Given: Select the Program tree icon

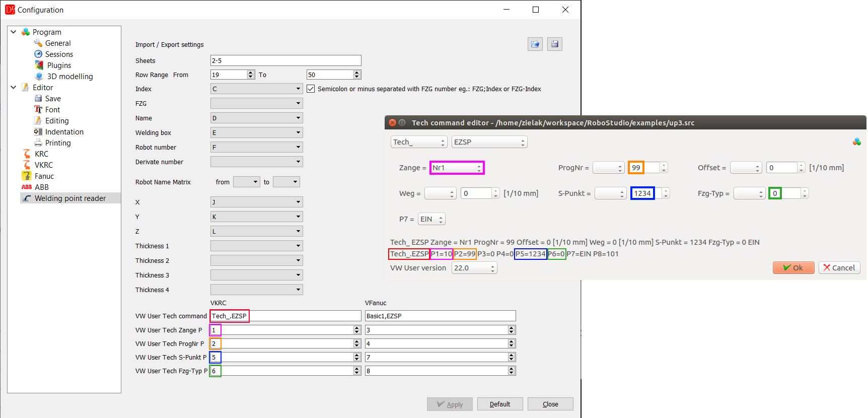Looking at the screenshot, I should point(26,32).
